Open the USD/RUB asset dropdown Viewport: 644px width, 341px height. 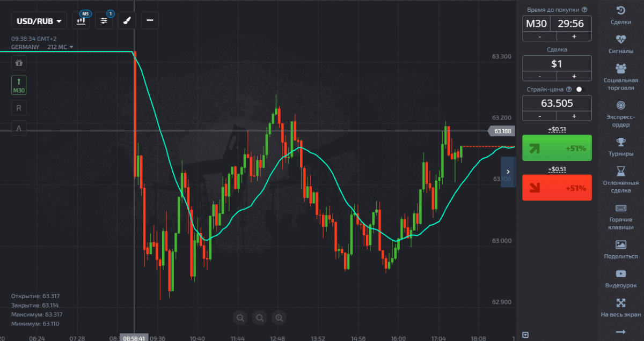(x=39, y=21)
